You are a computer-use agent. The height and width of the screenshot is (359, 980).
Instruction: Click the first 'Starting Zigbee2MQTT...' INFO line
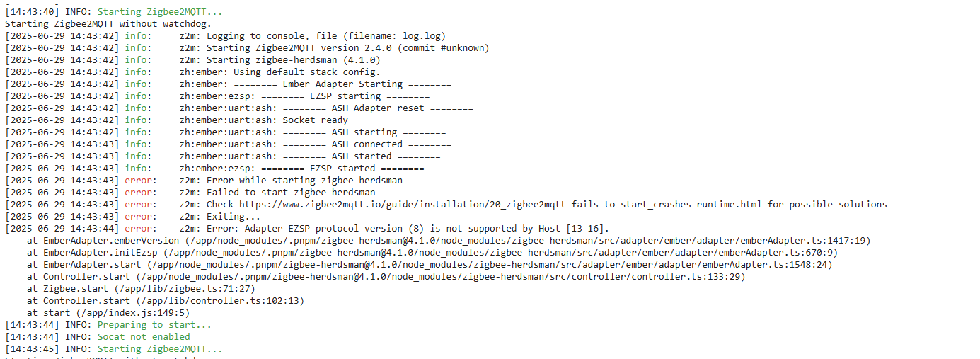coord(159,11)
